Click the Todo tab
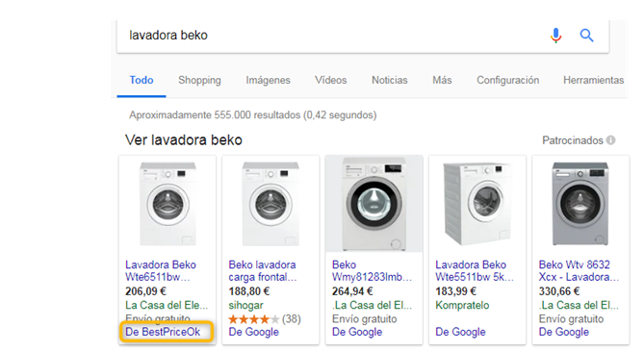 142,80
